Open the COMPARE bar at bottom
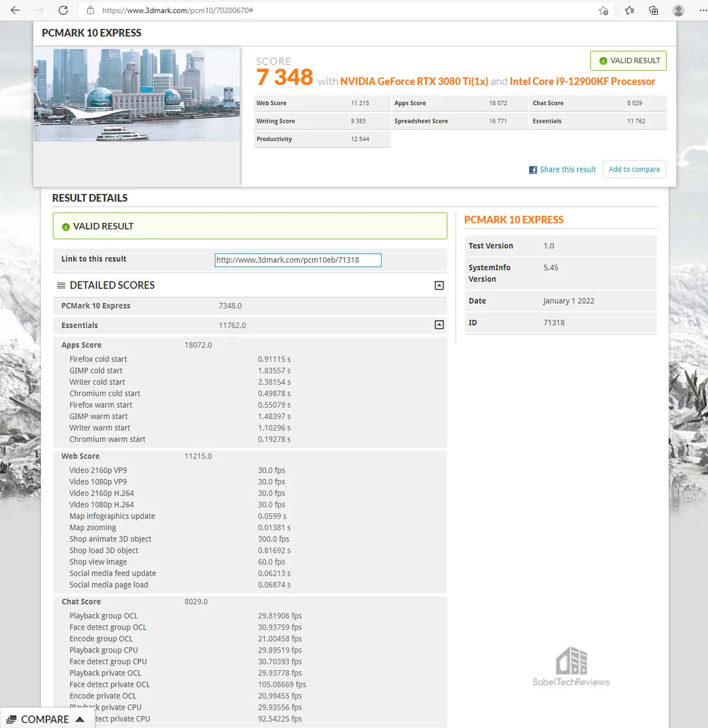The width and height of the screenshot is (708, 728). point(47,719)
